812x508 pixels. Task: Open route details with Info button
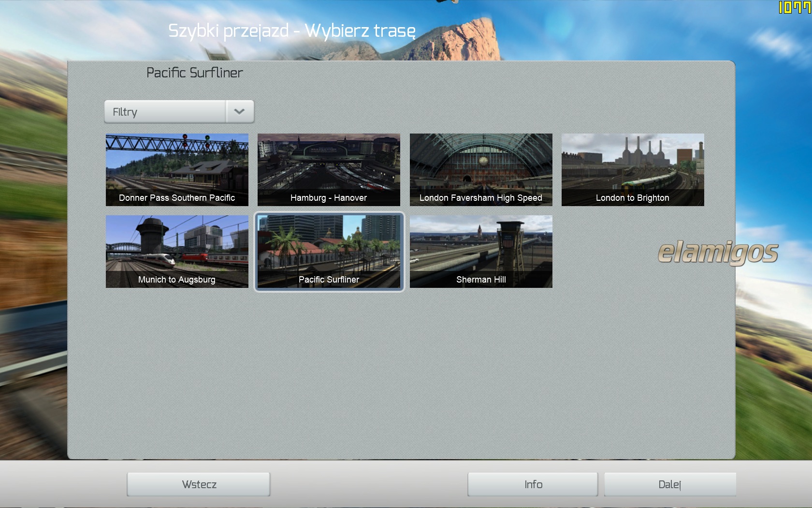[533, 484]
